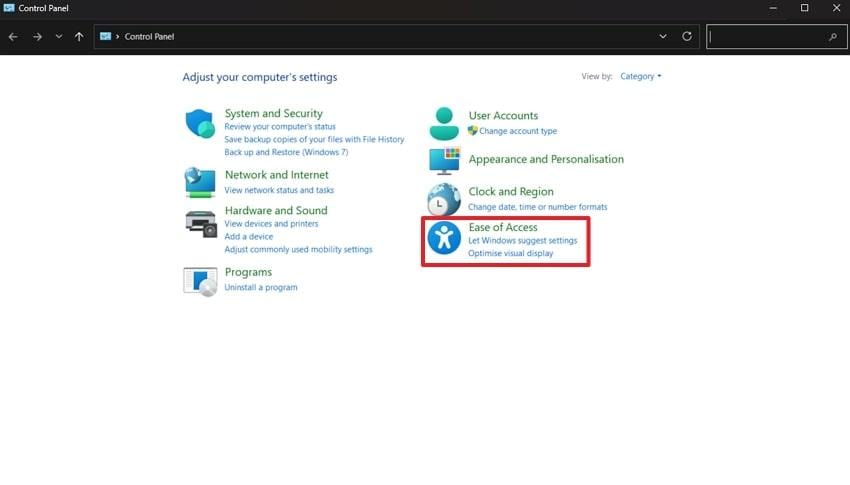This screenshot has height=485, width=850.
Task: Open the User Accounts person icon
Action: coord(444,124)
